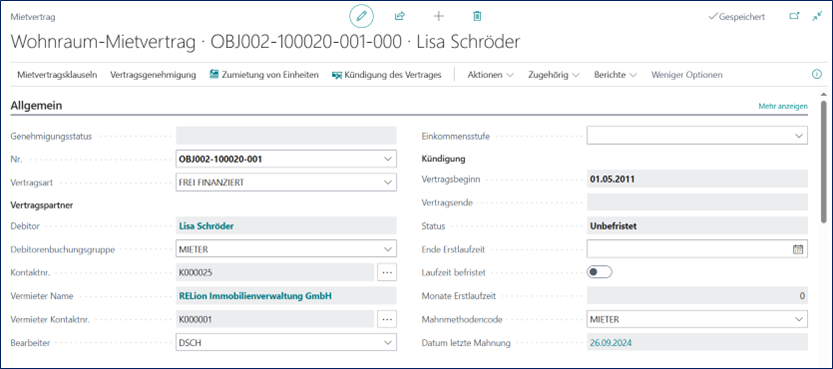
Task: Click the Kündigung des Vertrages action
Action: click(386, 75)
